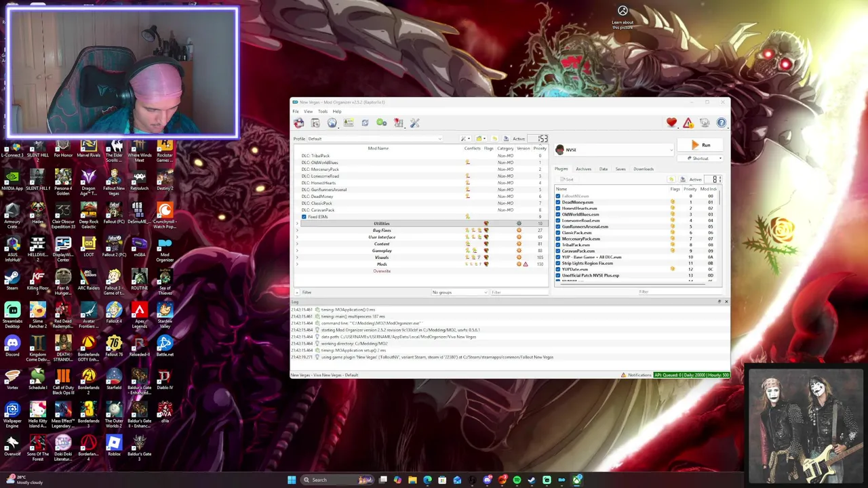The height and width of the screenshot is (488, 868).
Task: Toggle Unofficial Patch NVSE Plus.esp checkbox
Action: (558, 275)
